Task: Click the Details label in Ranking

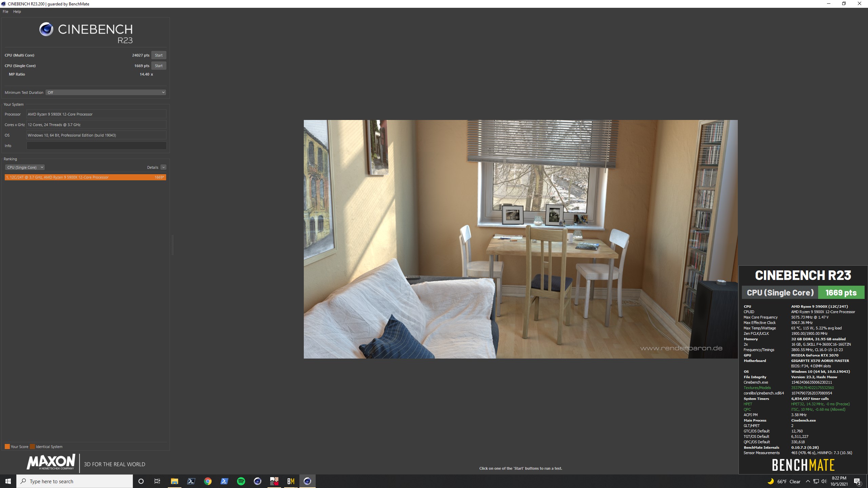Action: tap(153, 167)
